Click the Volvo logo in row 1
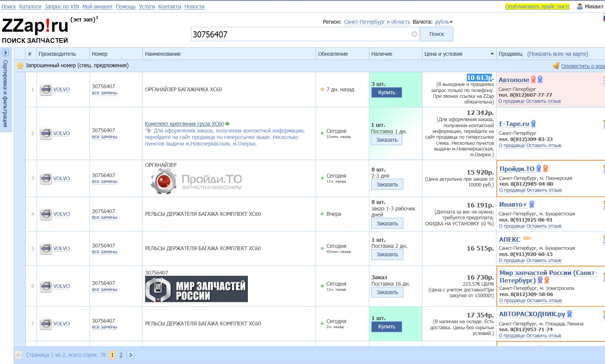 [46, 90]
